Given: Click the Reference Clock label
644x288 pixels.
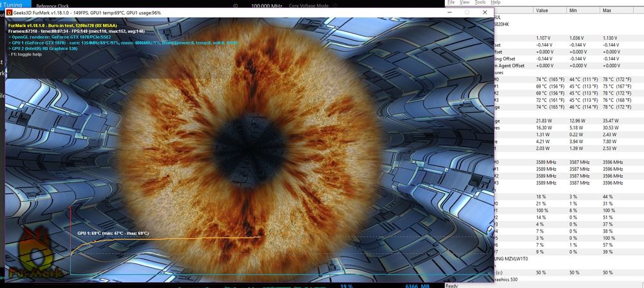Looking at the screenshot, I should tap(52, 5).
